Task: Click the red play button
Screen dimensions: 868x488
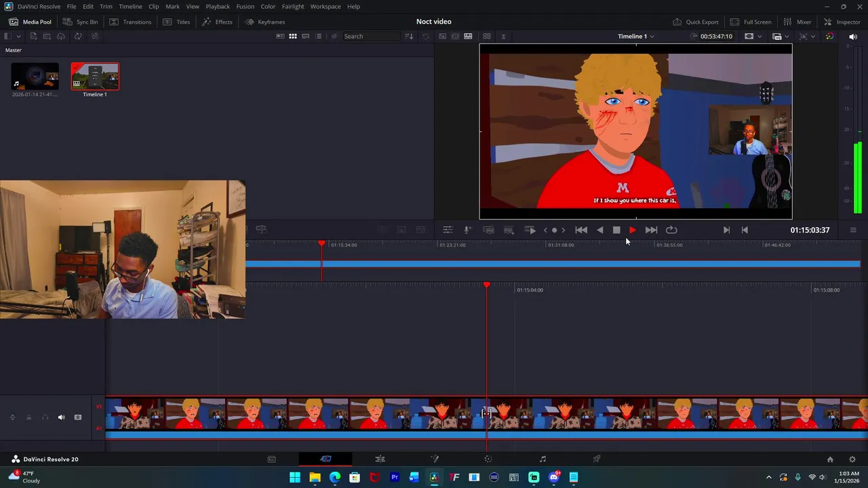Action: tap(633, 230)
